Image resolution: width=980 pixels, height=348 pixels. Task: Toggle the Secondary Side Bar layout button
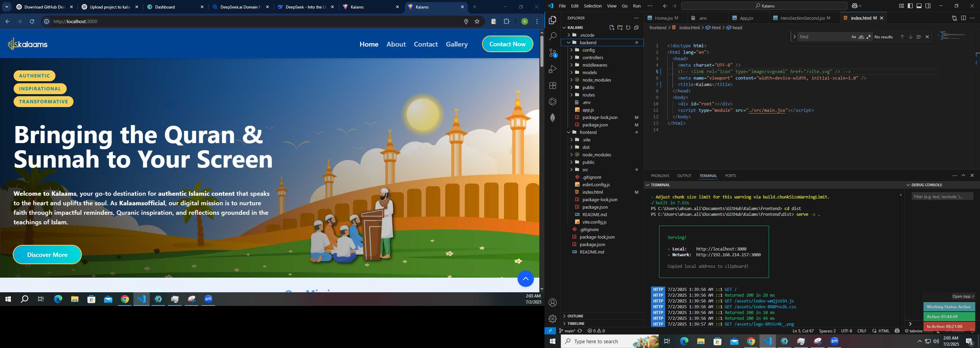[x=928, y=6]
